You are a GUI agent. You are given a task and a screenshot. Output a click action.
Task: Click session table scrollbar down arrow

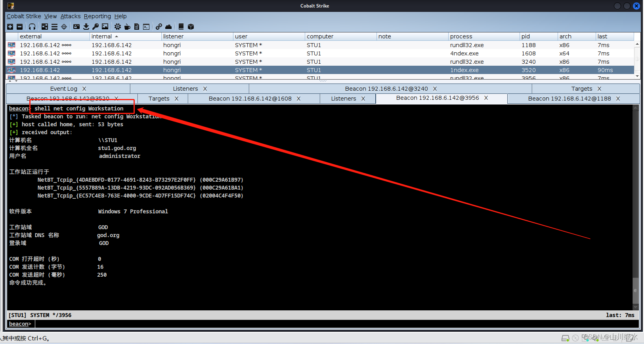(637, 76)
